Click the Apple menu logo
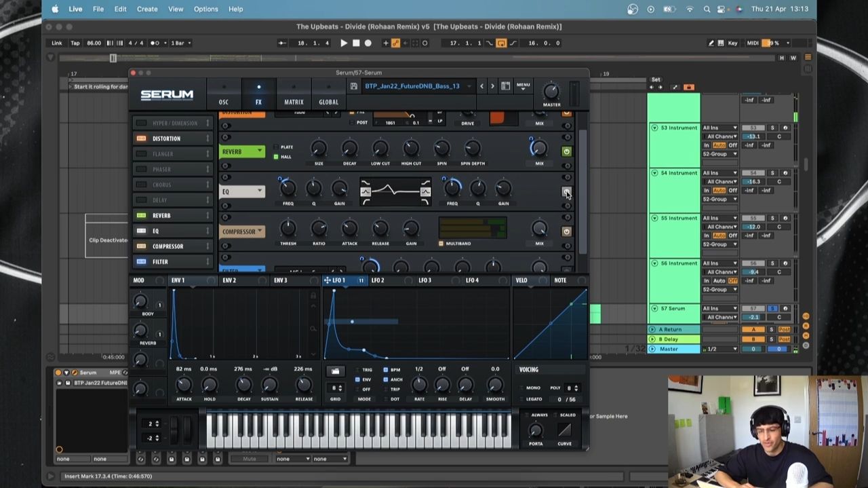Viewport: 868px width, 488px height. point(55,9)
